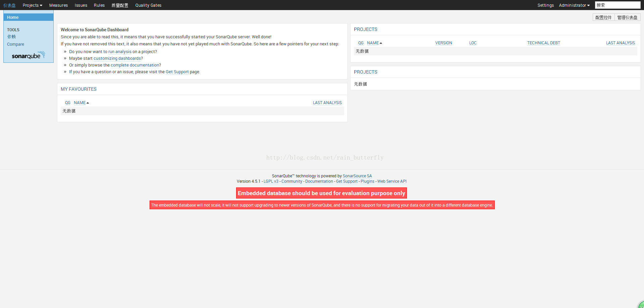Open the Get Support link in welcome text
This screenshot has width=644, height=308.
[177, 72]
